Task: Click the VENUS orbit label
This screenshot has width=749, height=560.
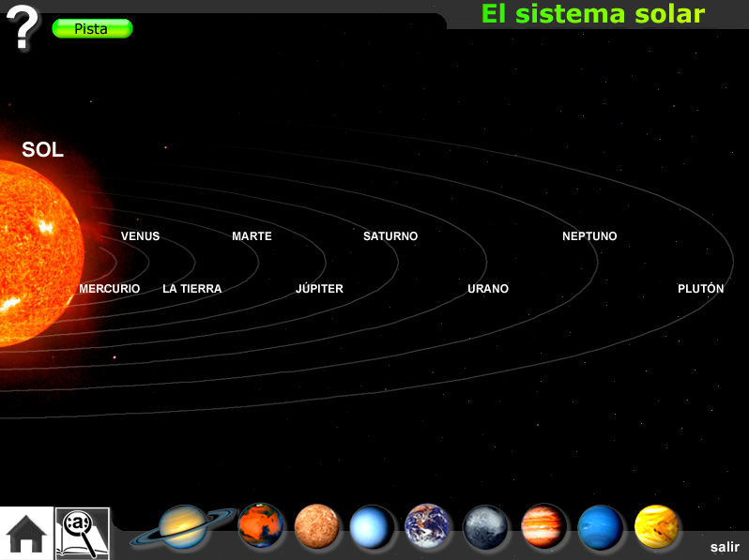Action: (x=140, y=235)
